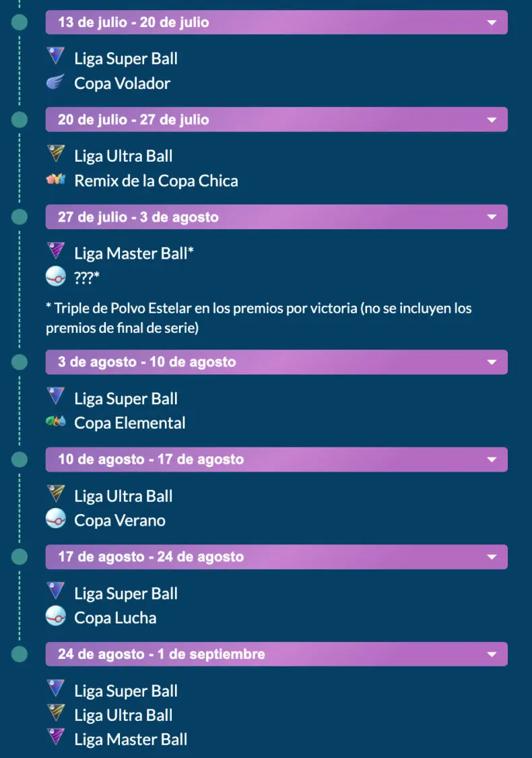The width and height of the screenshot is (532, 758).
Task: Click the Remix de la Copa Chica icon
Action: point(56,180)
